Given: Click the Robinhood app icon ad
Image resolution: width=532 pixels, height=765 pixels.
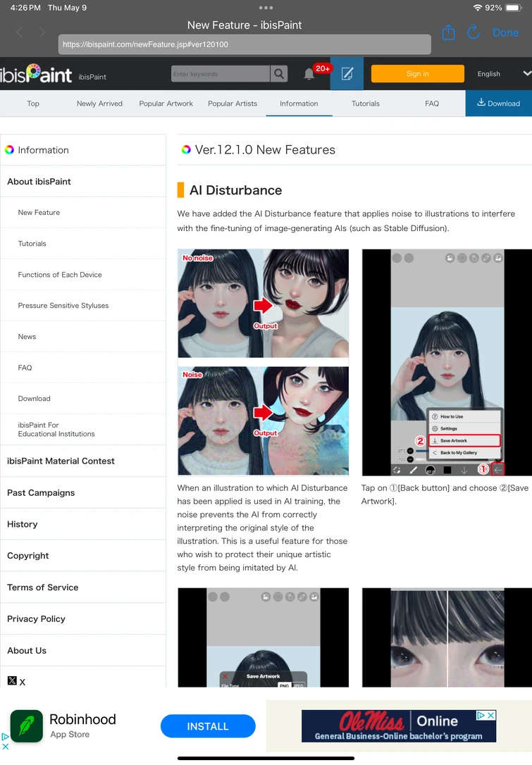Looking at the screenshot, I should [x=26, y=726].
